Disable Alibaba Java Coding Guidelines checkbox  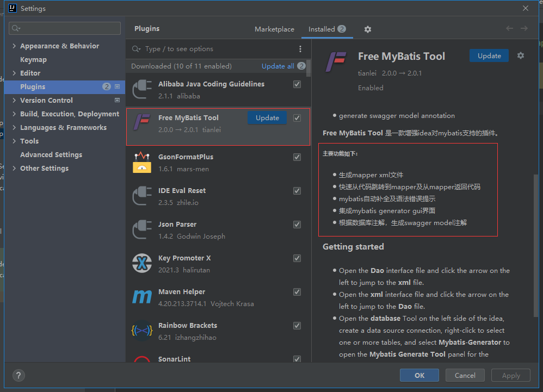(x=297, y=84)
